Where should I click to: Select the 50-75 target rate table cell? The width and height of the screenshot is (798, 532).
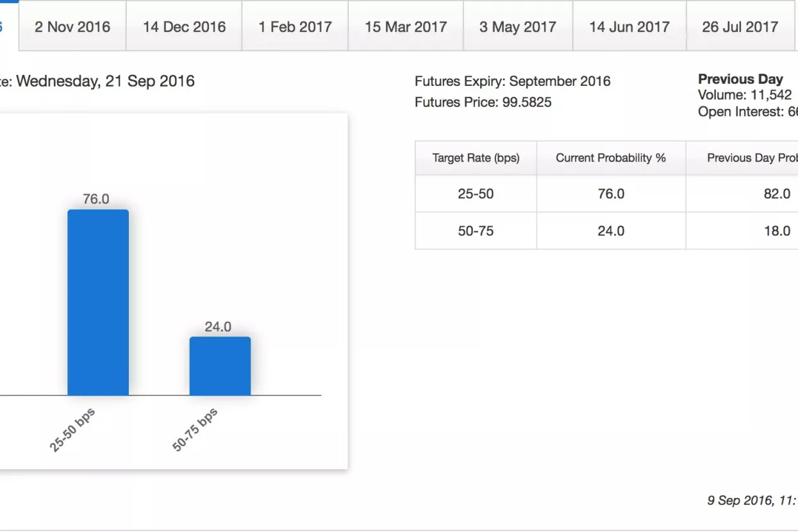pyautogui.click(x=476, y=231)
